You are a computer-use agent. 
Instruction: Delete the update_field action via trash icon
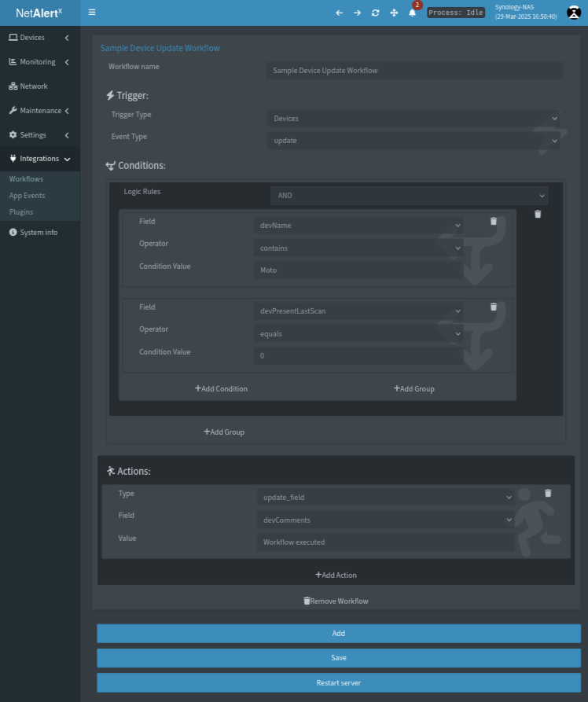tap(548, 493)
